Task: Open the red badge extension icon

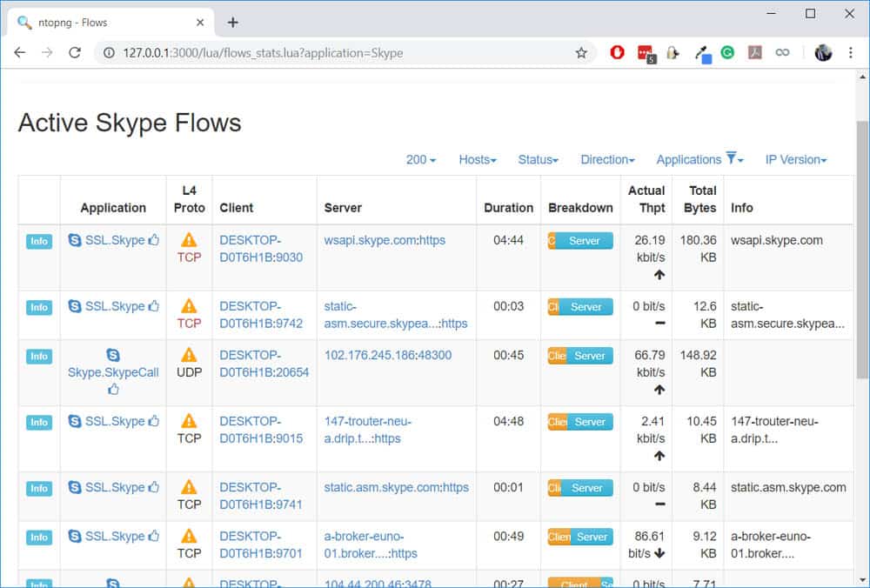Action: coord(646,54)
